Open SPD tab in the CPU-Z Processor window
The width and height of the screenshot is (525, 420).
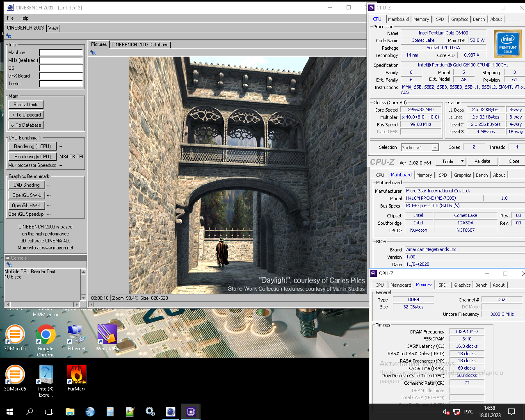coord(440,19)
